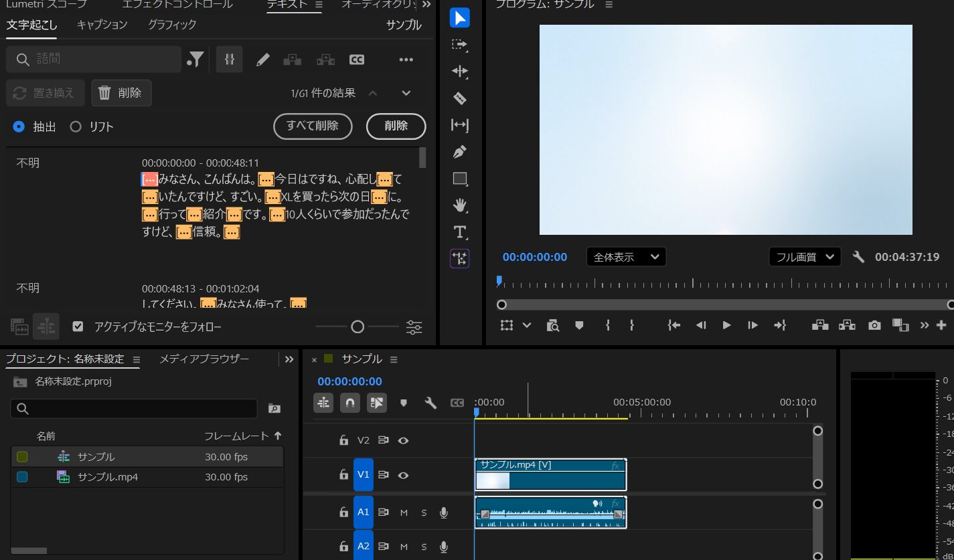Click the transcript filter funnel icon
954x560 pixels.
[x=195, y=60]
